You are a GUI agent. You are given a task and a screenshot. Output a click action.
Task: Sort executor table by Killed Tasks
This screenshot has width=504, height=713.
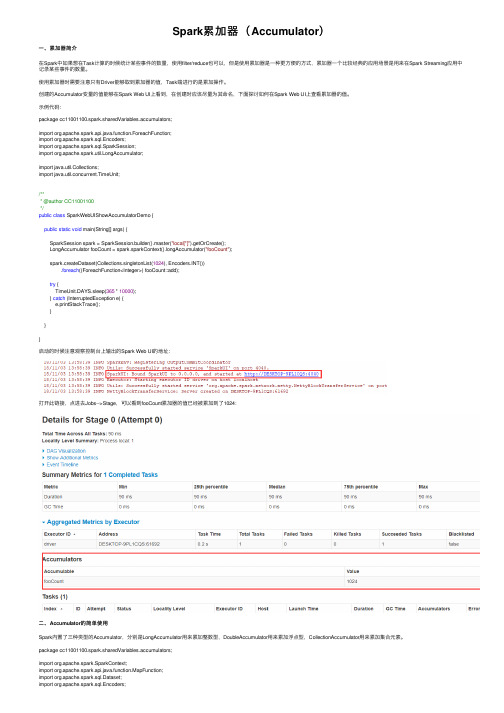(348, 534)
